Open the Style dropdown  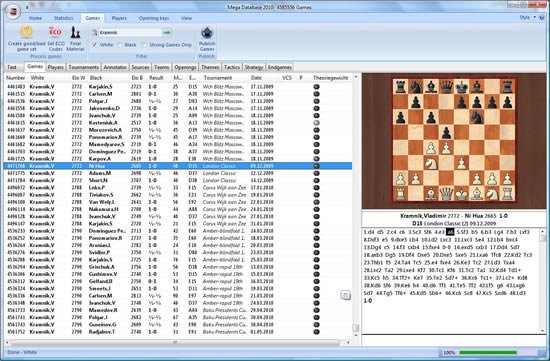click(x=527, y=18)
